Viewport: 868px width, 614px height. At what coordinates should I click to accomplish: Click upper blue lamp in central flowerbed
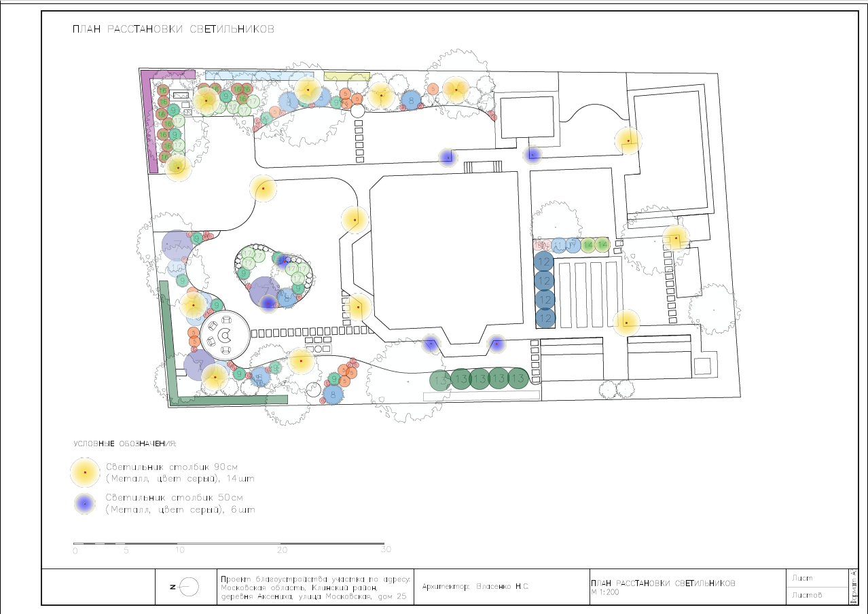point(283,261)
